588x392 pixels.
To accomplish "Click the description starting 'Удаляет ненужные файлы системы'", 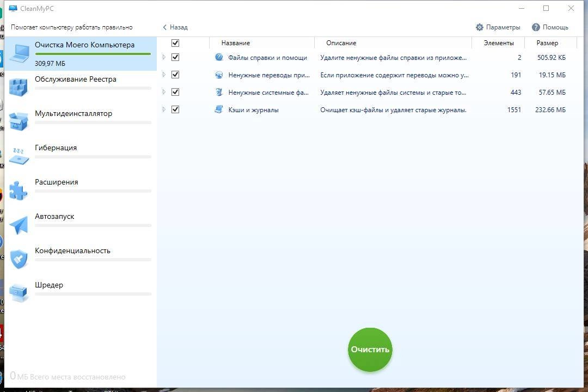I will [x=393, y=92].
